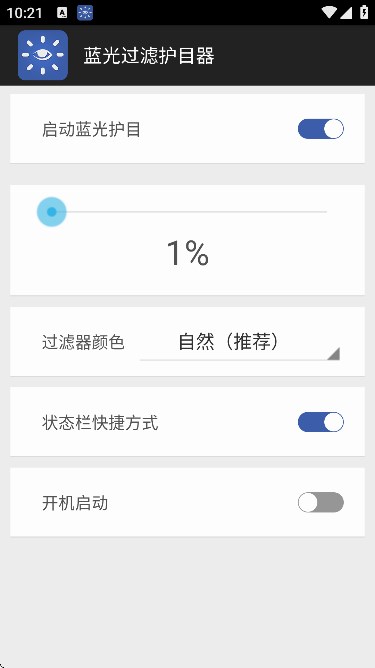
Task: Disable the 启动蓝光护目 switch
Action: [320, 129]
